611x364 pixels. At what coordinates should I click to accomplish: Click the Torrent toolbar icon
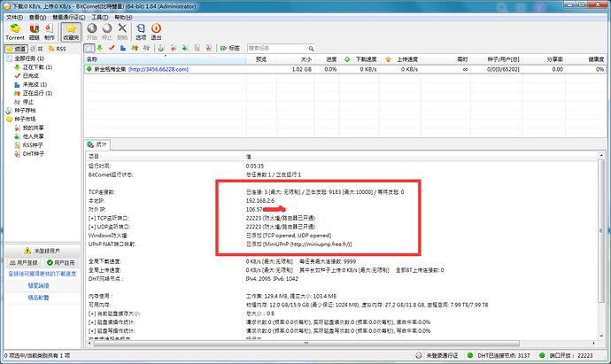point(14,32)
